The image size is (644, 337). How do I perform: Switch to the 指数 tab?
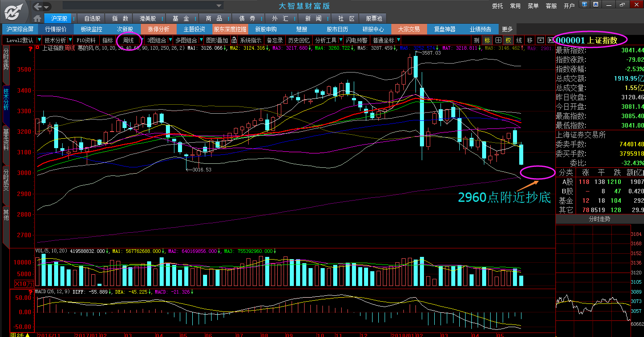(x=120, y=19)
